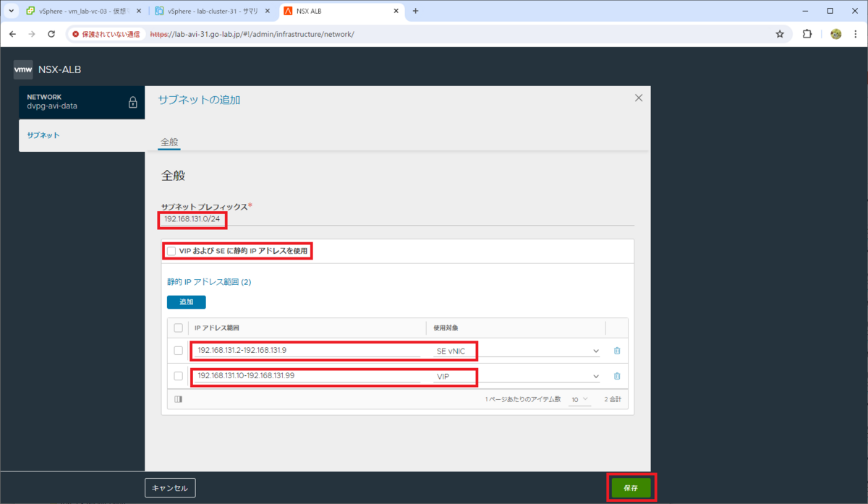Close the NSX ALB browser tab

(396, 11)
